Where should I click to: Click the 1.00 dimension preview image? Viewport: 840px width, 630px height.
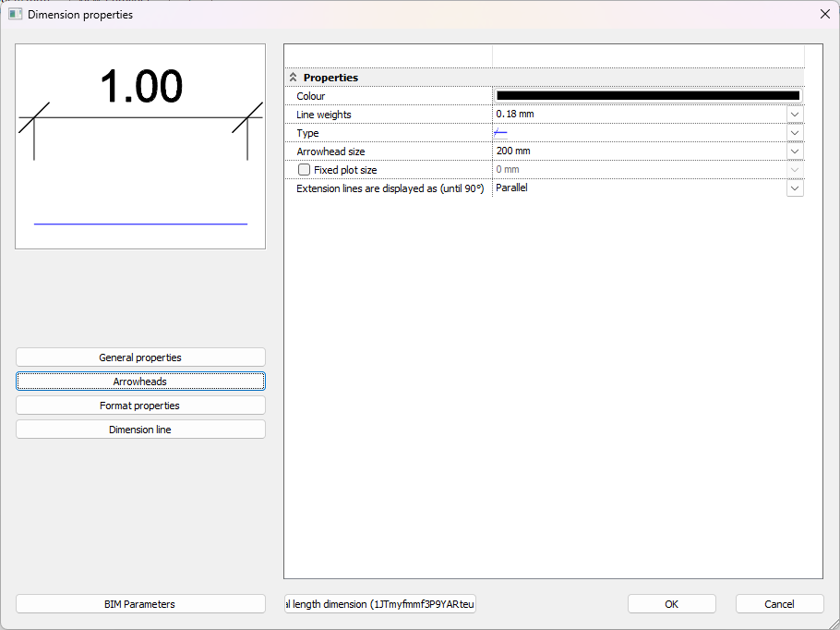(x=140, y=146)
